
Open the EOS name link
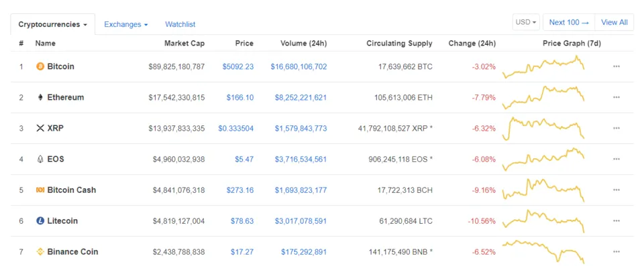pyautogui.click(x=56, y=159)
